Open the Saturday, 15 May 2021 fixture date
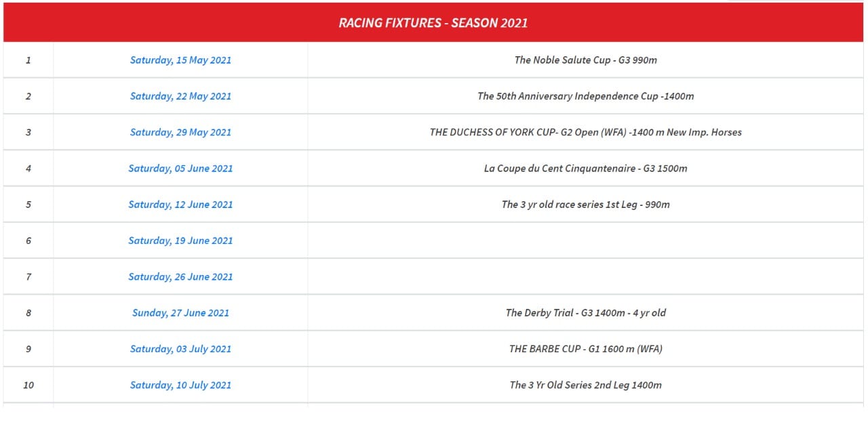868x422 pixels. coord(180,60)
